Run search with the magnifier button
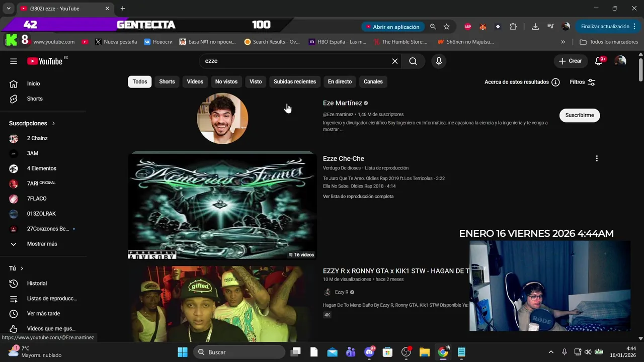Viewport: 644px width, 362px height. coord(413,61)
